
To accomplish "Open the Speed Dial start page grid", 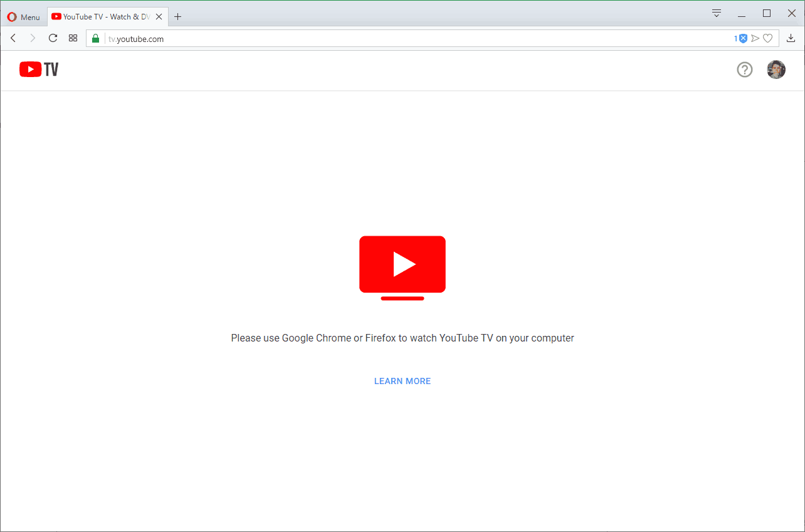I will (73, 38).
